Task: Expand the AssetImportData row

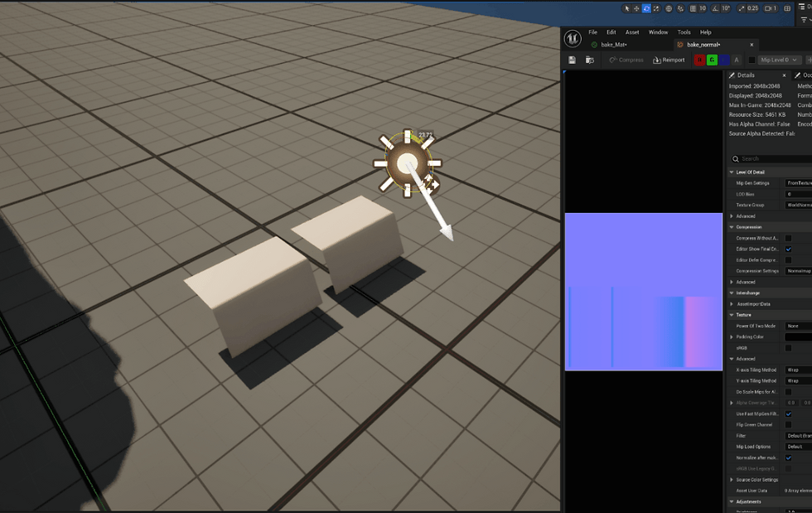Action: pyautogui.click(x=732, y=304)
